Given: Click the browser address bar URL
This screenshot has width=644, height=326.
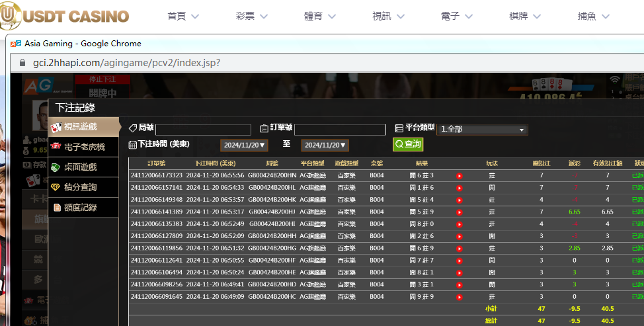Looking at the screenshot, I should point(127,63).
